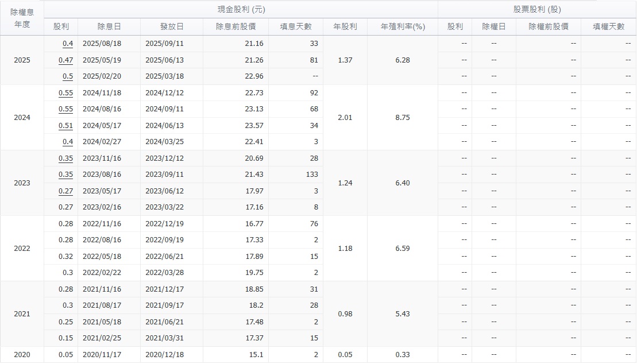
Task: Click the 填息天數 column header
Action: [296, 27]
